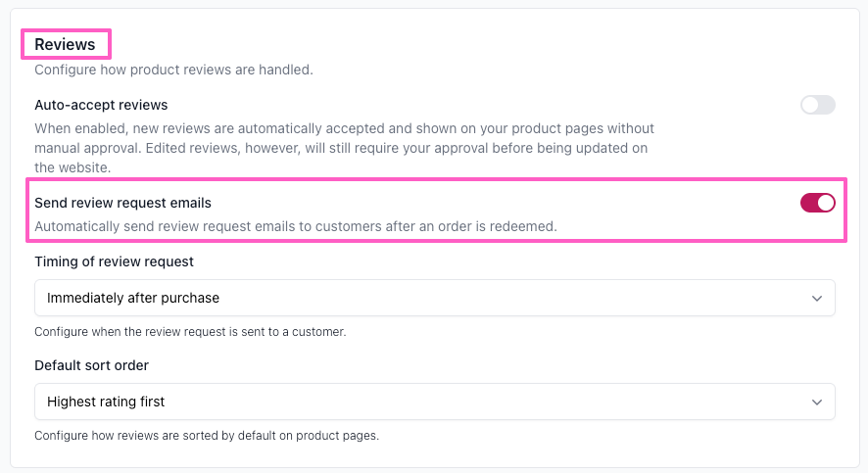
Task: Click the Timing of review request label
Action: (x=114, y=261)
